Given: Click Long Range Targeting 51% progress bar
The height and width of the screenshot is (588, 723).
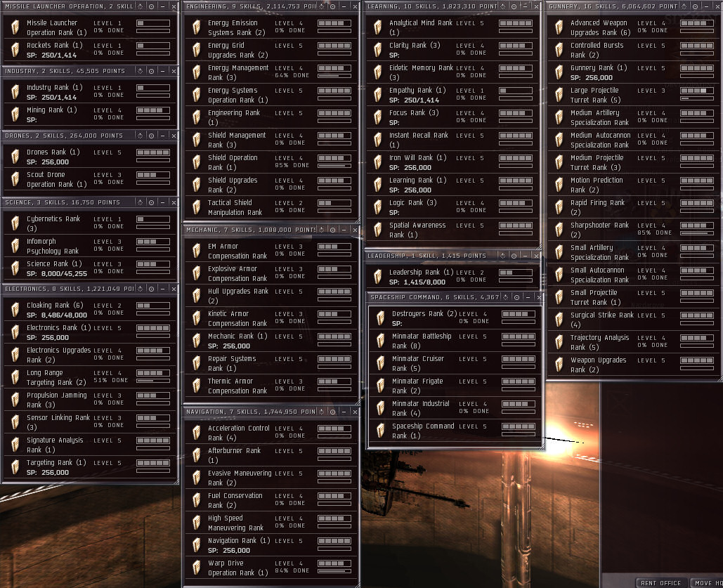Looking at the screenshot, I should (153, 381).
